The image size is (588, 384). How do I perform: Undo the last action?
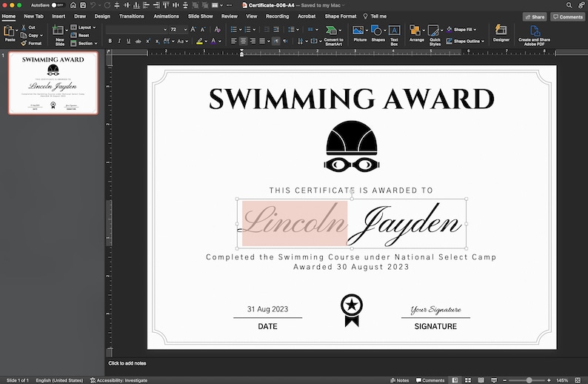tap(93, 5)
